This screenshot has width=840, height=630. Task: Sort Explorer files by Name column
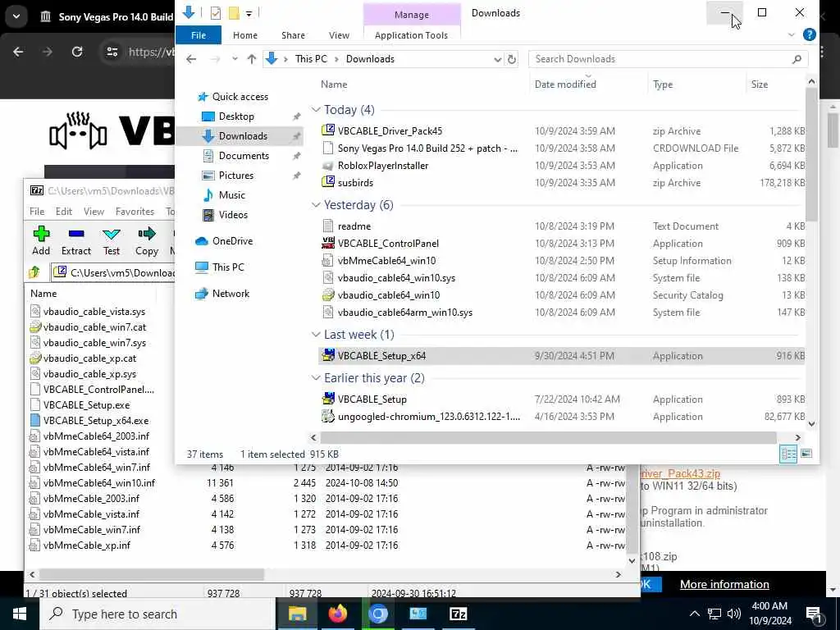[x=334, y=84]
